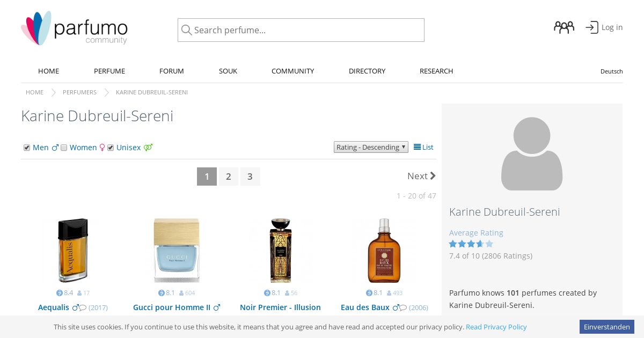Click the KARINE DUBREUIL-SERENI breadcrumb
This screenshot has height=338, width=644.
[152, 92]
